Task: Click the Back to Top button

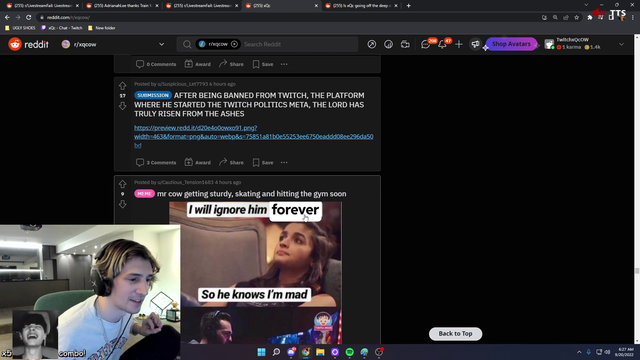Action: point(455,333)
